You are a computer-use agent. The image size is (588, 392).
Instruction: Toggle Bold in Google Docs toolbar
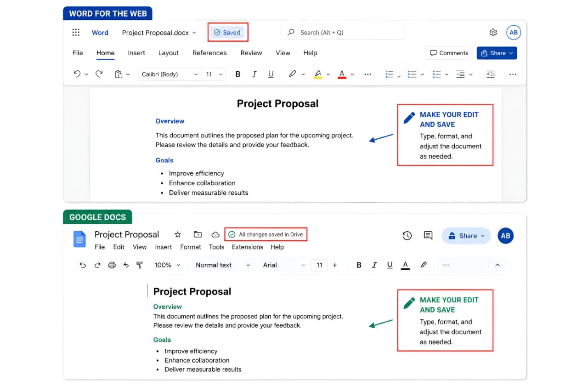[x=359, y=265]
